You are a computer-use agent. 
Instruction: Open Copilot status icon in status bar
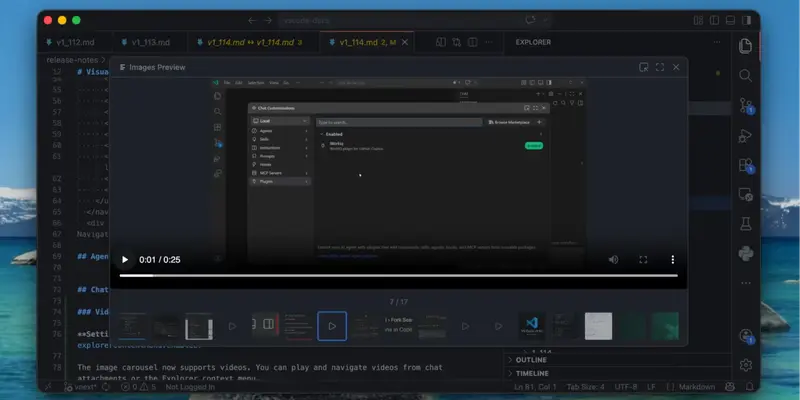(730, 387)
